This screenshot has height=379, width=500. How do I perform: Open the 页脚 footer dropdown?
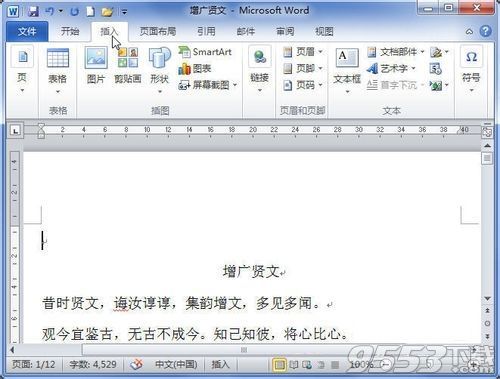coord(303,69)
